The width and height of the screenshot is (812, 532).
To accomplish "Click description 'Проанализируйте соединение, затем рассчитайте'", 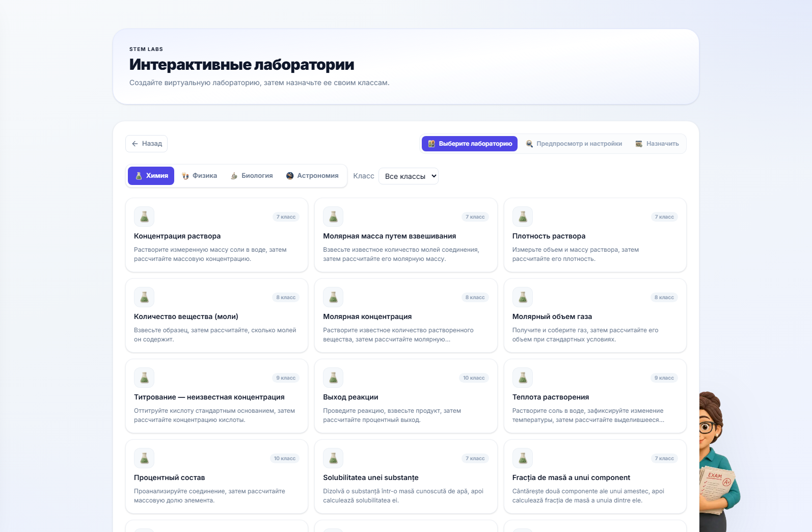I will (209, 496).
